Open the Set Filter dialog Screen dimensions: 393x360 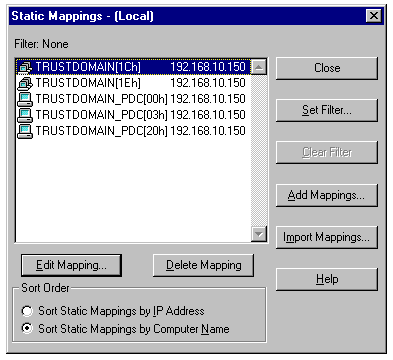click(x=327, y=110)
